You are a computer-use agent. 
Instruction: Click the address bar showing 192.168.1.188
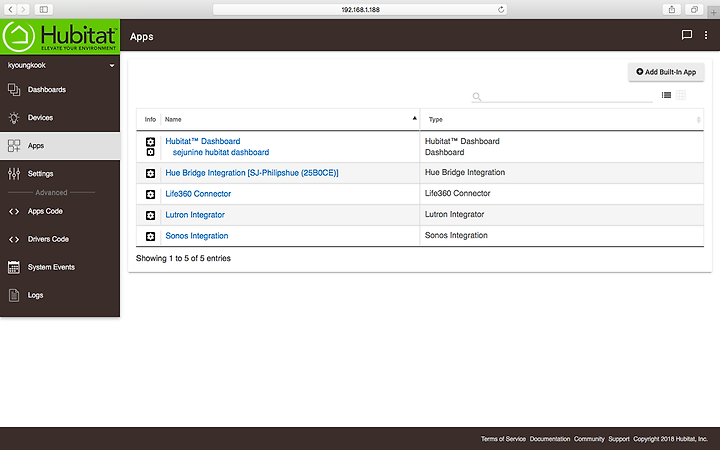[x=360, y=9]
